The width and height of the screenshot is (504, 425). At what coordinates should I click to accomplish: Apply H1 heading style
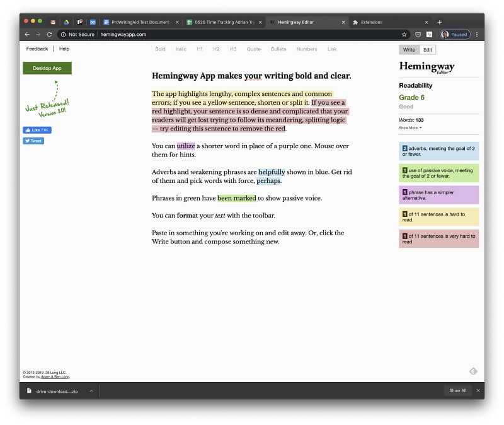point(200,49)
